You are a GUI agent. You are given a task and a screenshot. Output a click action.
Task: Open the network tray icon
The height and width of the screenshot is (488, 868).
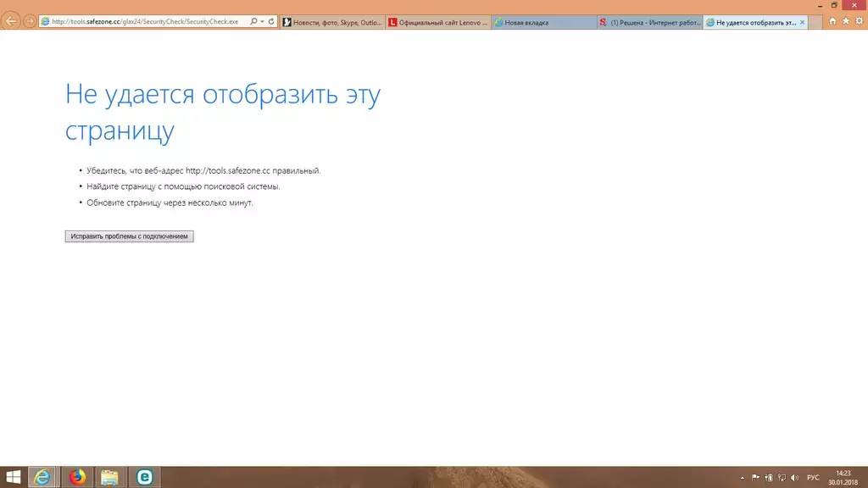[x=782, y=477]
